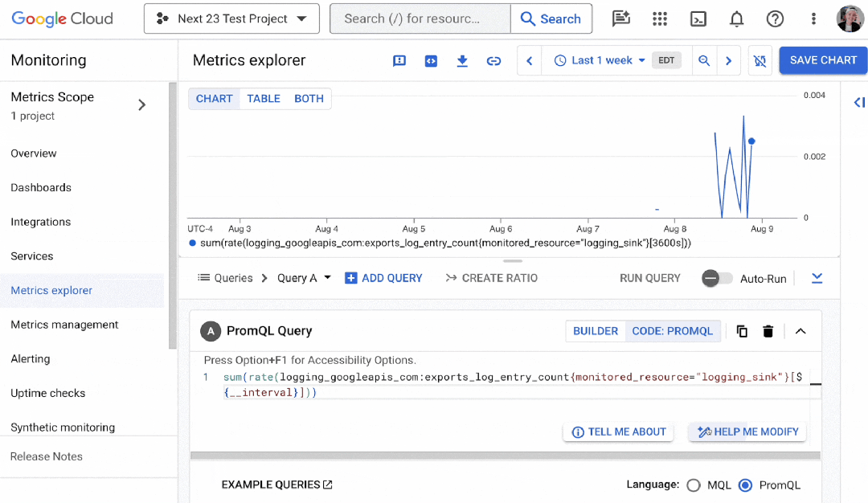Open the notifications bell

click(x=736, y=18)
